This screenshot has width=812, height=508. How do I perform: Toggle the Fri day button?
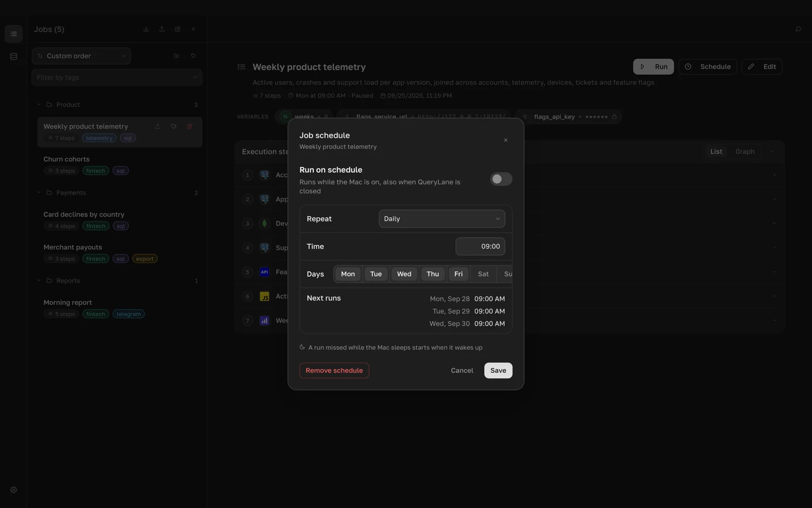click(x=458, y=274)
